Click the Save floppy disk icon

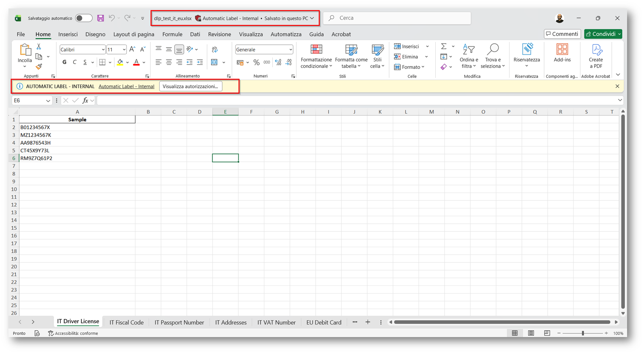(101, 18)
